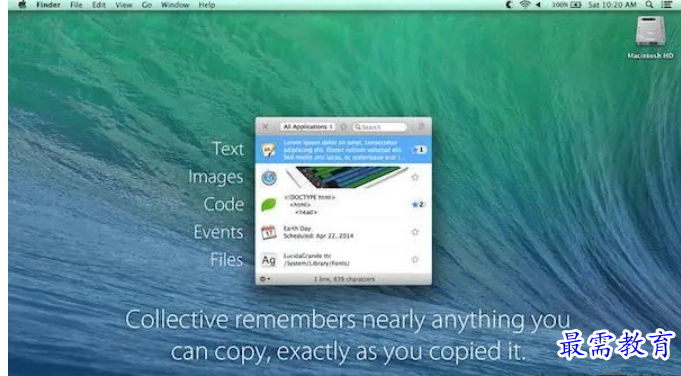Select the copied image thumbnail

point(347,177)
